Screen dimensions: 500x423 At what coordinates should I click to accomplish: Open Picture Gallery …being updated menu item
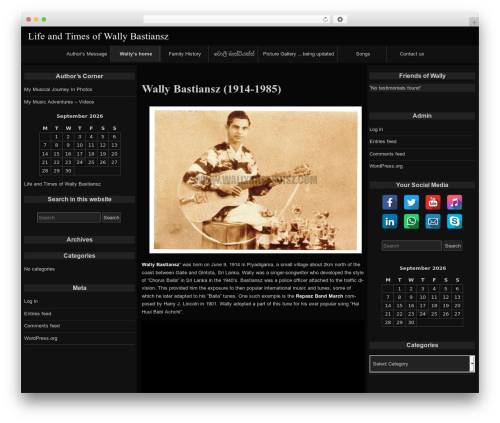(298, 54)
